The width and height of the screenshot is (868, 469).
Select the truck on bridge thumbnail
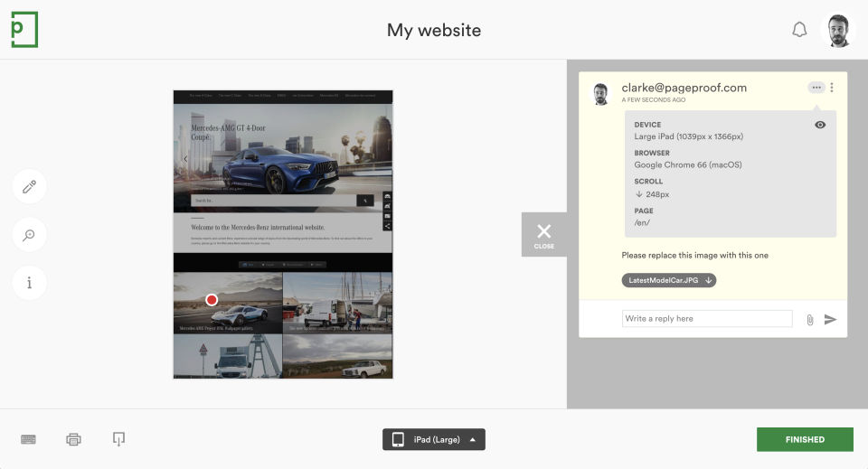coord(228,356)
